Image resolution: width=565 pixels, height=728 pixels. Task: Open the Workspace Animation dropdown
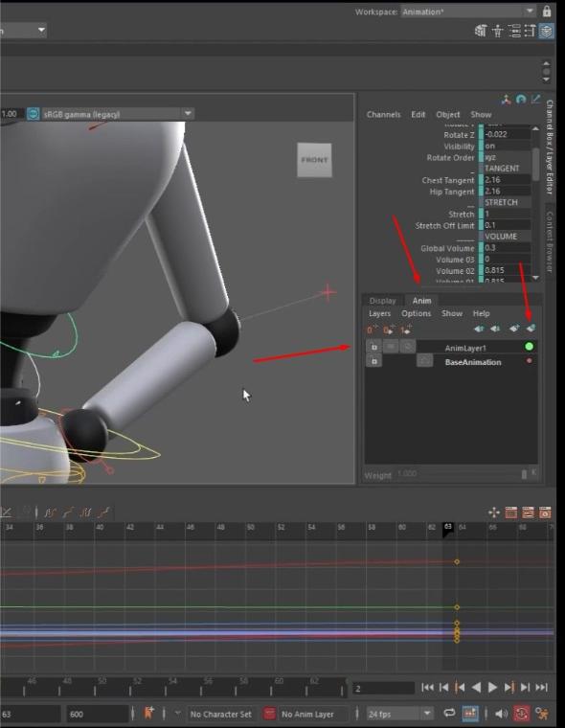tap(468, 11)
